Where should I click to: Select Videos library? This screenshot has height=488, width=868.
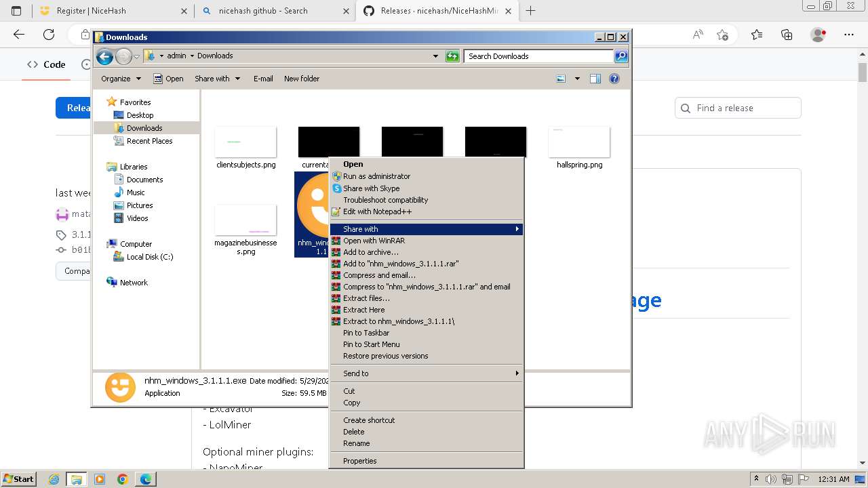click(137, 218)
